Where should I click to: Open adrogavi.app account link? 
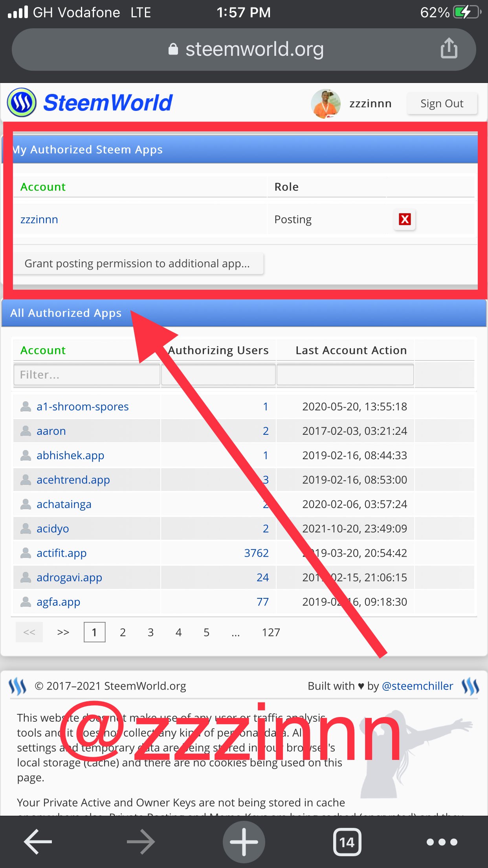(x=69, y=577)
